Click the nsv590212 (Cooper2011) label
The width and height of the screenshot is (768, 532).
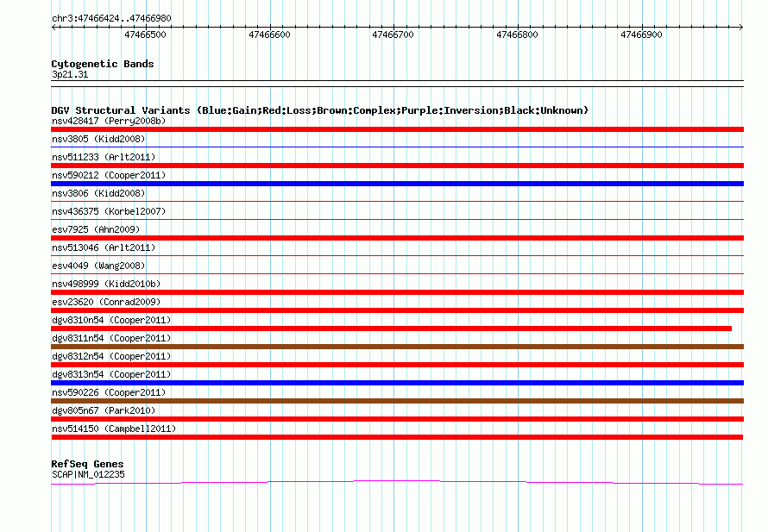click(109, 175)
